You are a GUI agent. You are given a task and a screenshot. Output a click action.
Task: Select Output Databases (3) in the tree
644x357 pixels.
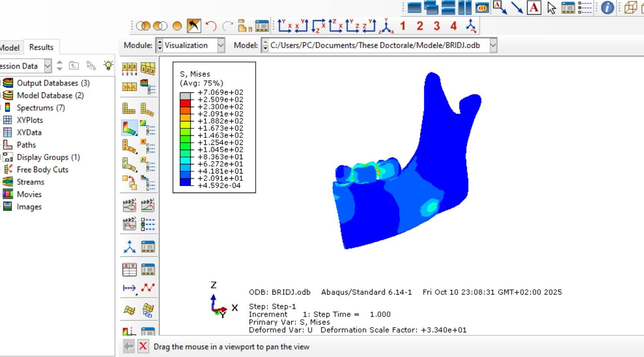[x=53, y=83]
